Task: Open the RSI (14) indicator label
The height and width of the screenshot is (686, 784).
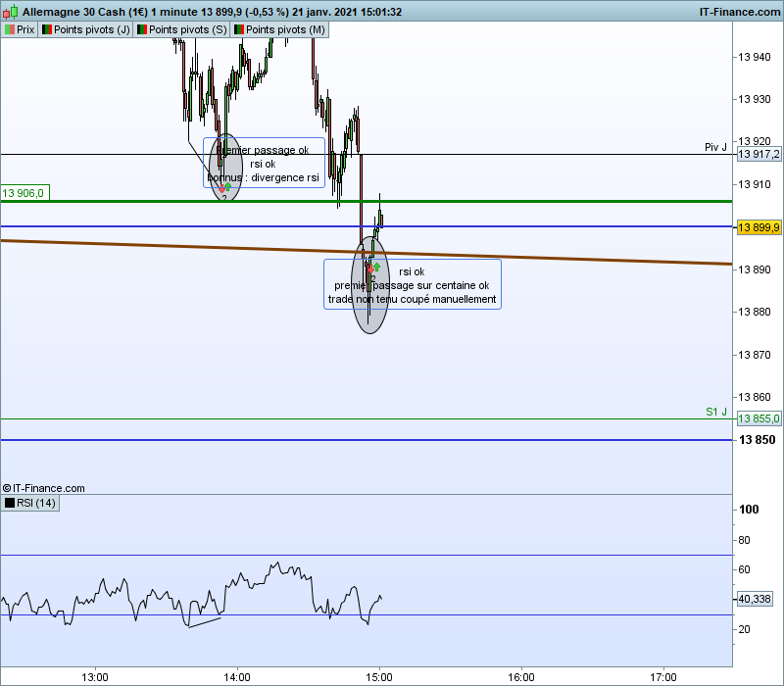Action: 30,503
